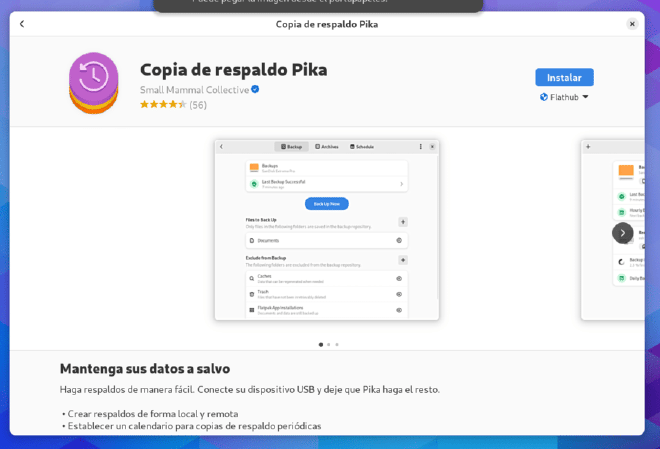Image resolution: width=660 pixels, height=449 pixels.
Task: Click the Flathub source shield icon
Action: click(x=544, y=97)
